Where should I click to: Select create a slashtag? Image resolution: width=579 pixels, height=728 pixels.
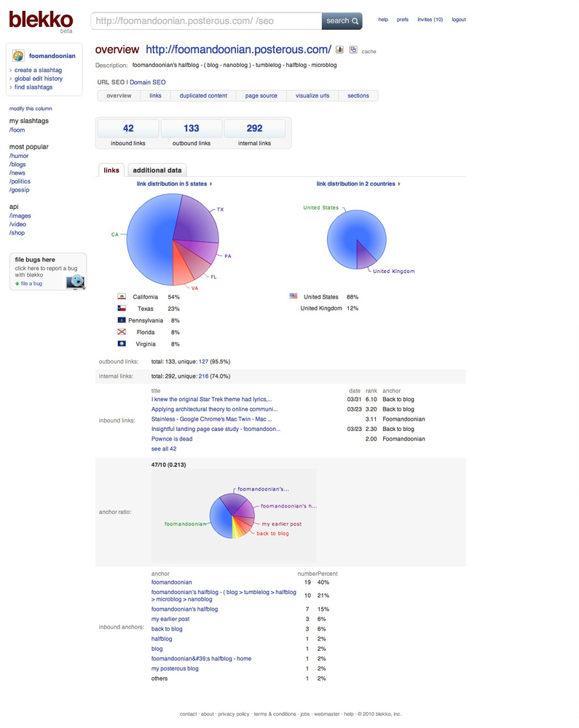[x=38, y=70]
